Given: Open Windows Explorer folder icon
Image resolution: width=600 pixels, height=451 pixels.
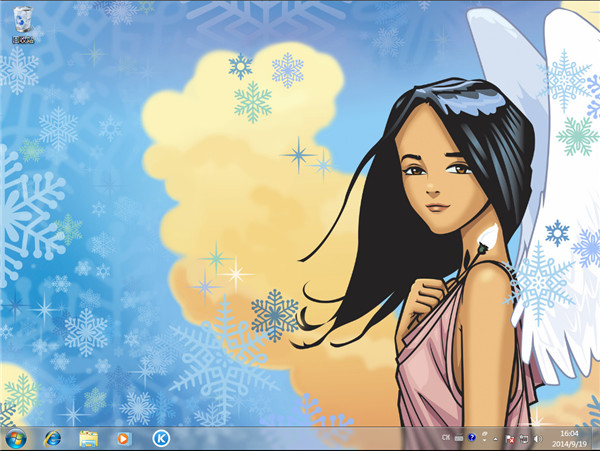Looking at the screenshot, I should pos(88,438).
